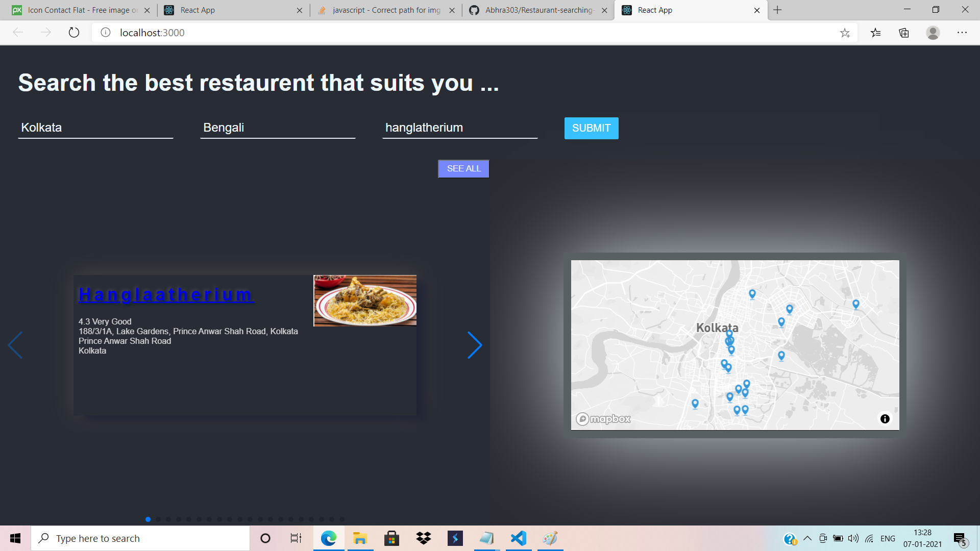Submit the restaurant search

coord(591,128)
